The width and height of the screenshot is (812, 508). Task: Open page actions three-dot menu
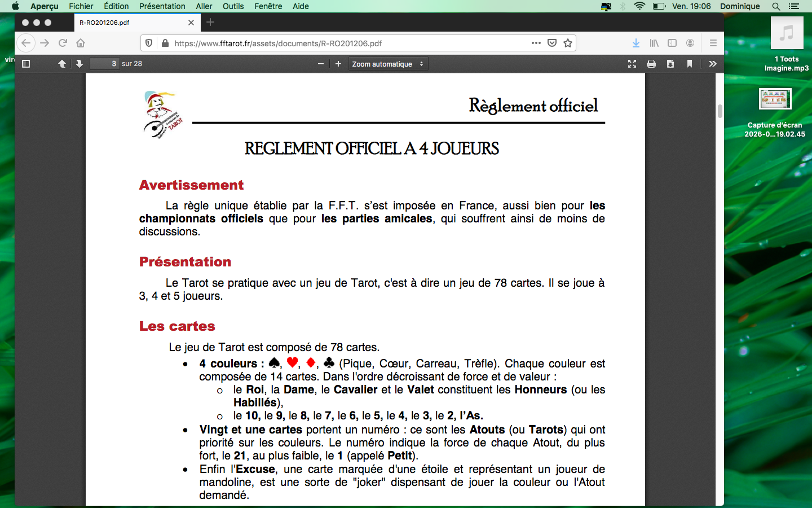pos(536,43)
